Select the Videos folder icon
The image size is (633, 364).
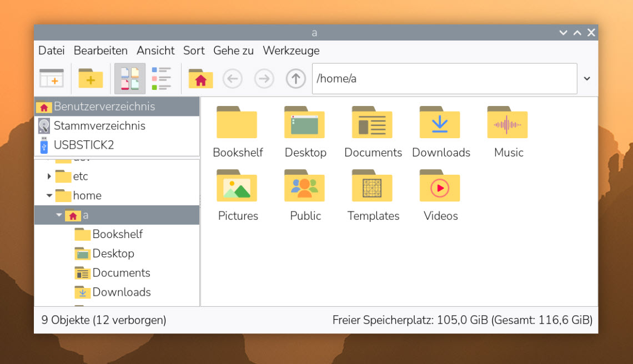[440, 187]
